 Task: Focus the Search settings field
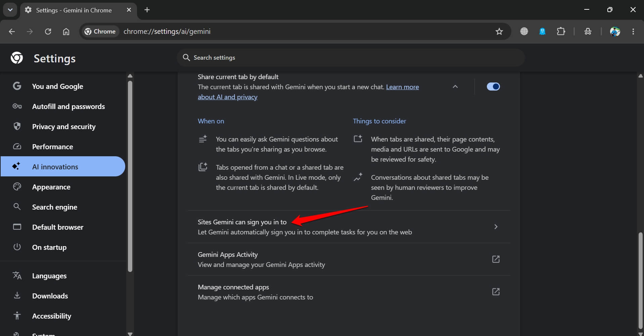point(351,58)
